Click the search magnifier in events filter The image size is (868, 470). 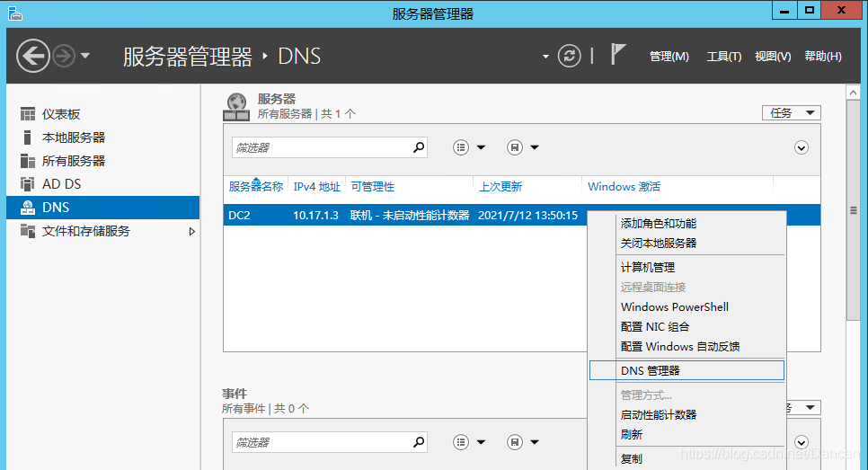click(x=418, y=442)
